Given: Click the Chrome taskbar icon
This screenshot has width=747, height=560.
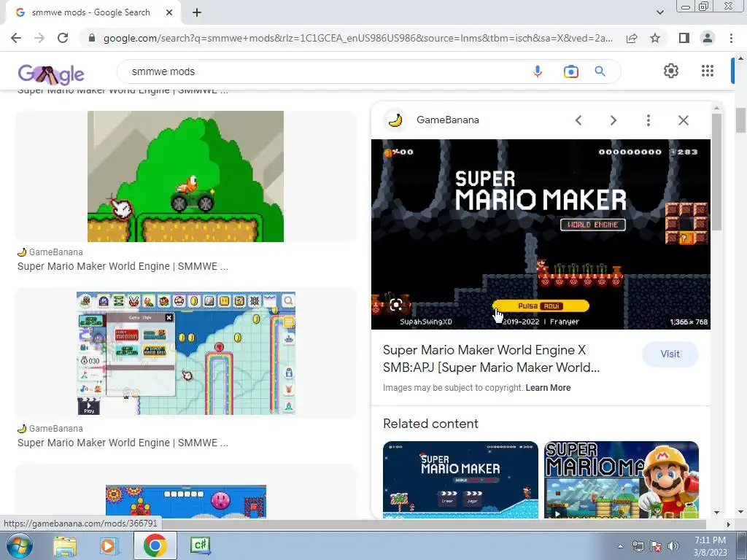Looking at the screenshot, I should point(155,545).
